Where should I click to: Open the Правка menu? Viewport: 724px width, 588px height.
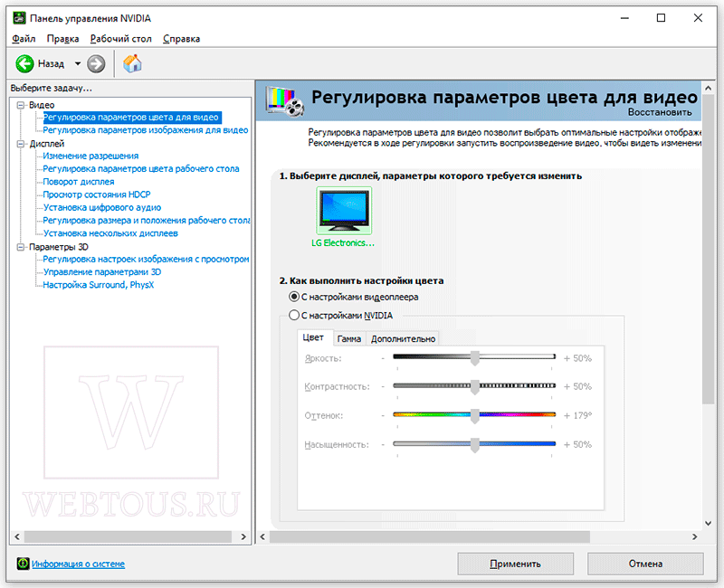click(x=62, y=39)
